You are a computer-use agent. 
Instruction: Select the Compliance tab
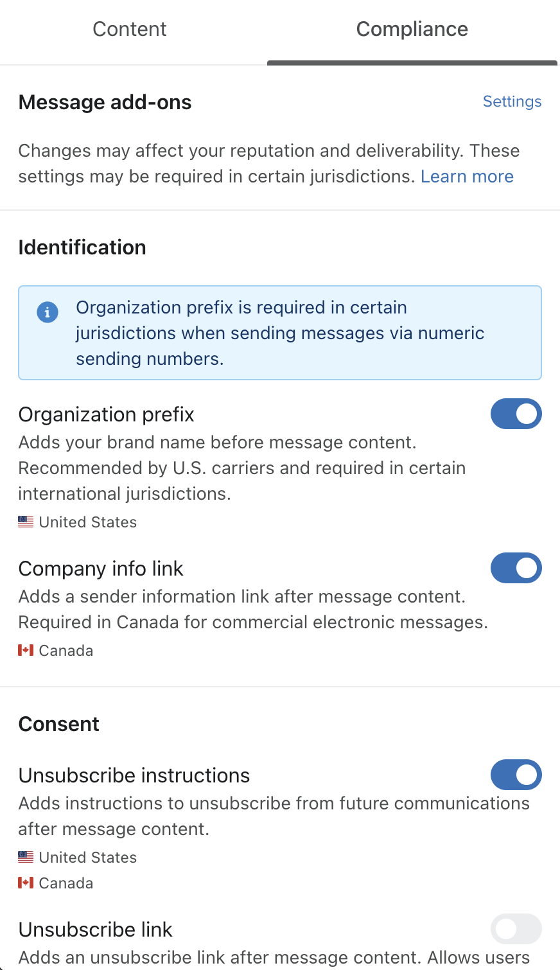point(412,30)
